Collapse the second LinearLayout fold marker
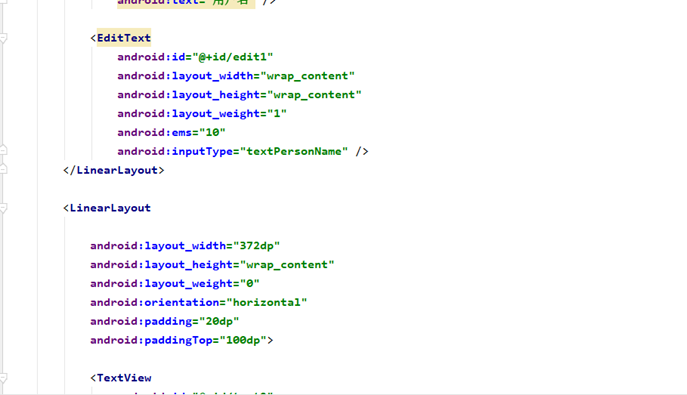The width and height of the screenshot is (687, 395). (x=3, y=208)
